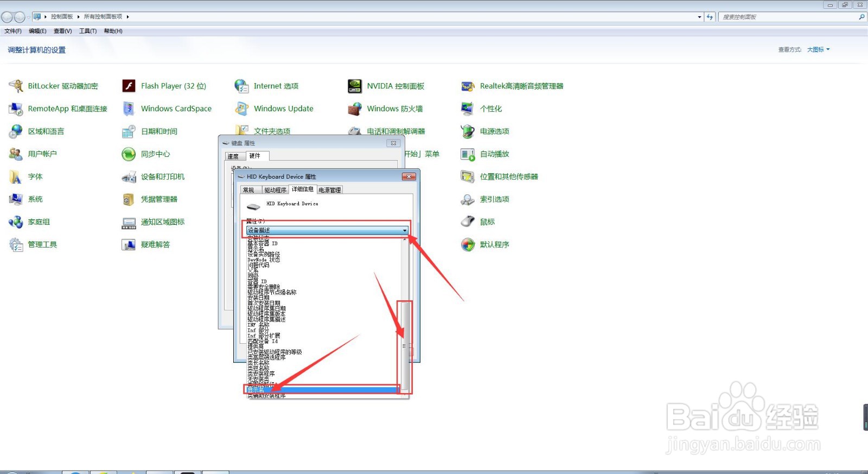Click the explorer Back navigation button
The height and width of the screenshot is (474, 868).
7,17
